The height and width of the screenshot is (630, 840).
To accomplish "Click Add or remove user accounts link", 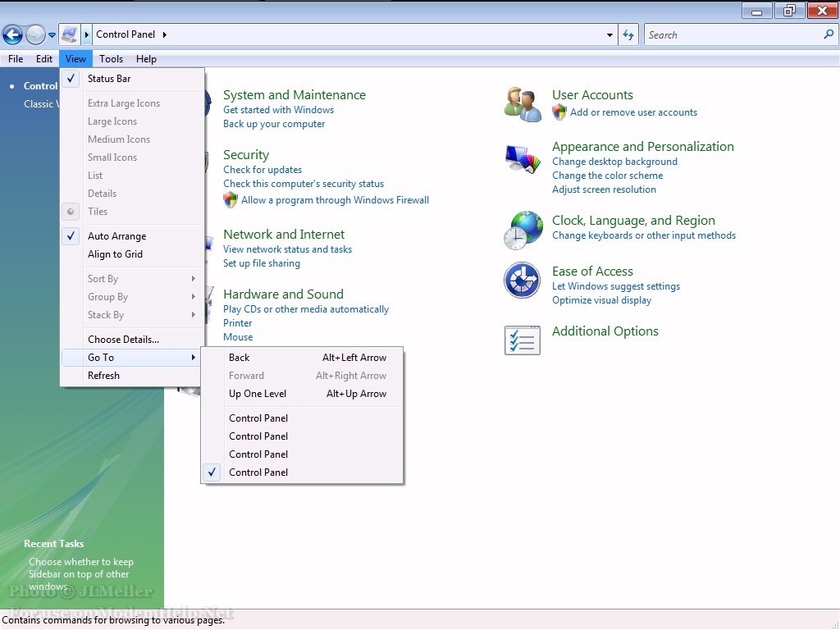I will click(x=633, y=112).
